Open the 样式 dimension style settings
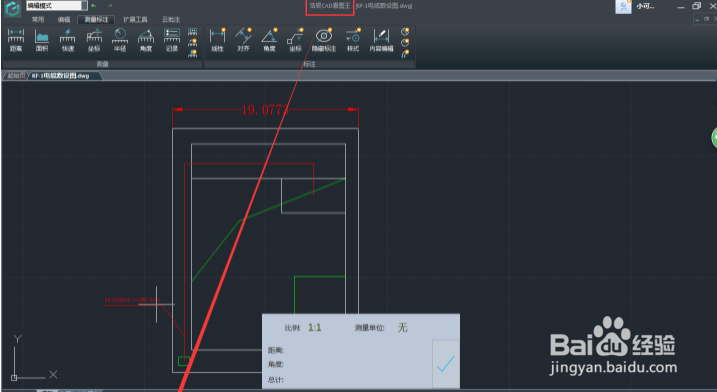This screenshot has width=717, height=392. point(353,40)
